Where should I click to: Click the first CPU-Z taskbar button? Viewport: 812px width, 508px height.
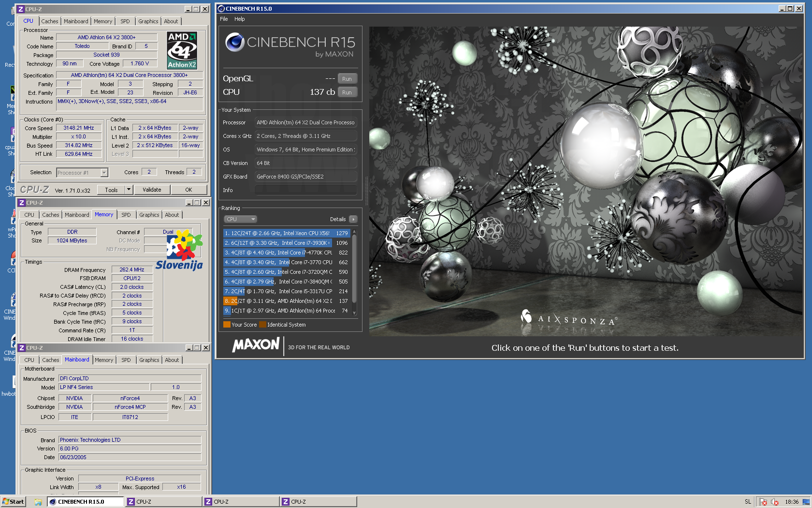(163, 502)
